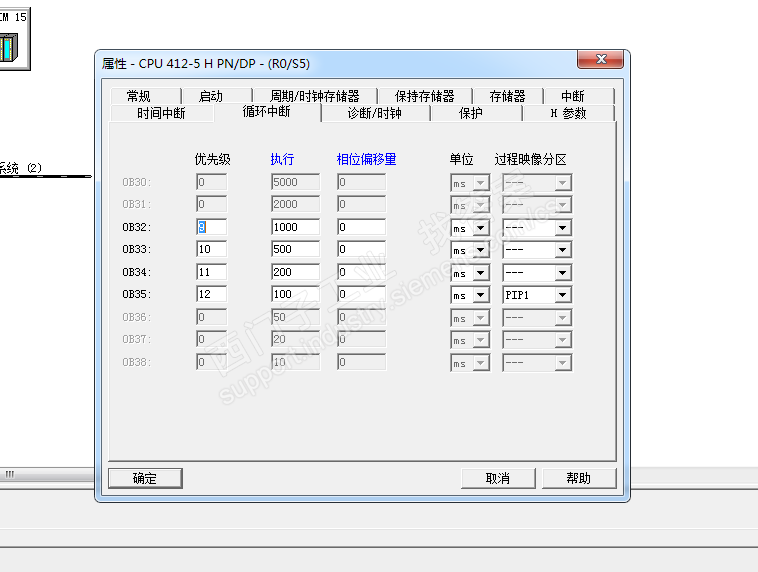Open the OB33 unit ms dropdown
Viewport: 758px width, 572px height.
click(x=470, y=250)
